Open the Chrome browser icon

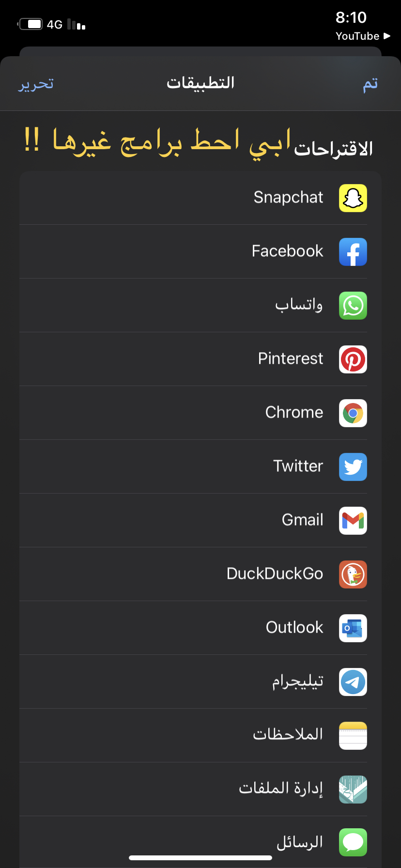(x=353, y=413)
